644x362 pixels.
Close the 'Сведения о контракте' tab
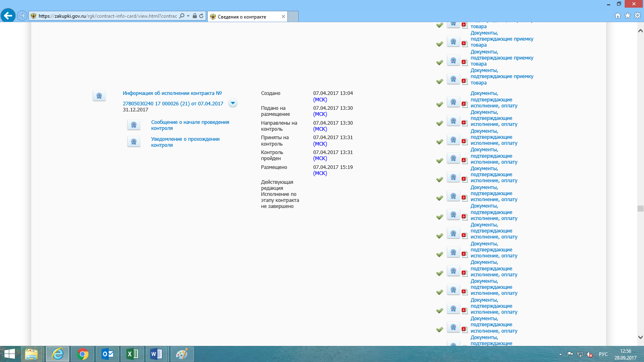tap(283, 16)
